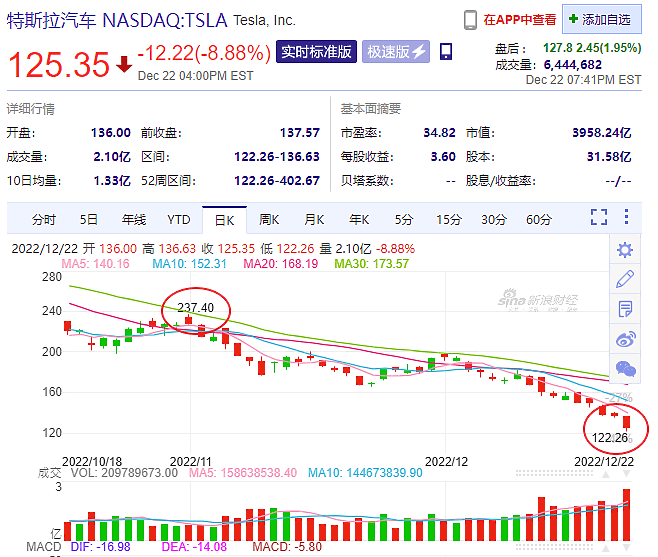Click the 前收盘 value 137.57

pyautogui.click(x=300, y=133)
